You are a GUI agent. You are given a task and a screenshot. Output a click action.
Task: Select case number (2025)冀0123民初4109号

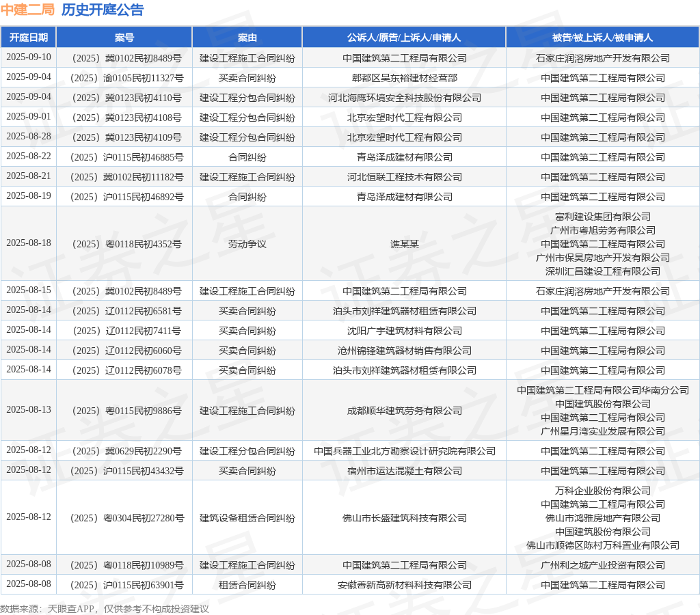pos(126,137)
